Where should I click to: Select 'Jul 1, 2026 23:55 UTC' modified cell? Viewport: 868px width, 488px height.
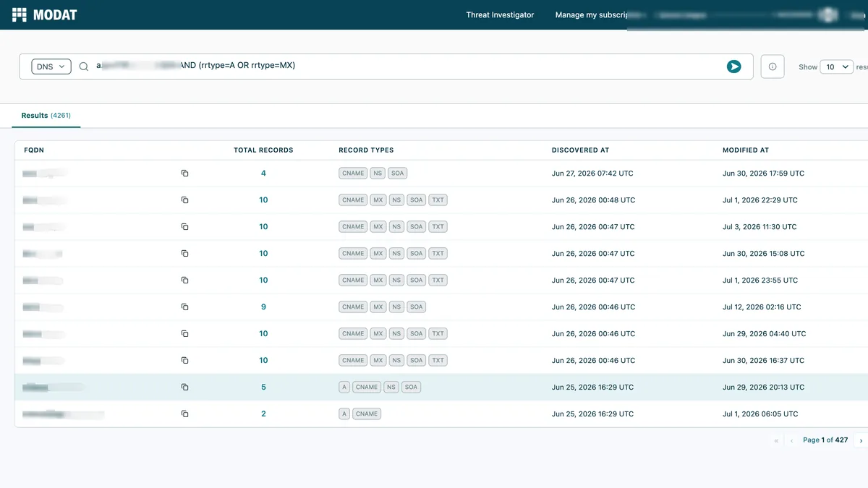pos(760,281)
